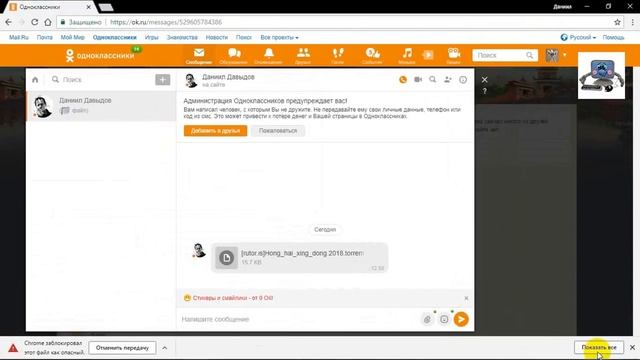
Task: Click the torrent file name in the message
Action: point(302,253)
